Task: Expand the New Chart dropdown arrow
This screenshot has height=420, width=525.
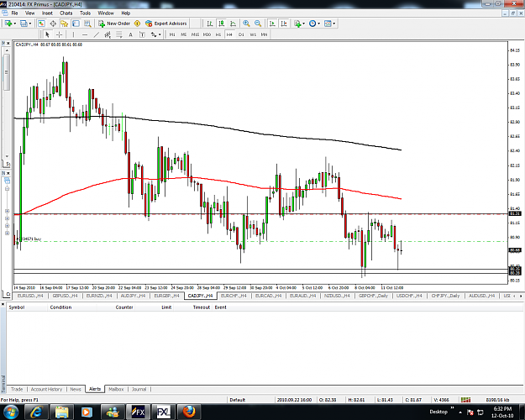Action: point(15,24)
